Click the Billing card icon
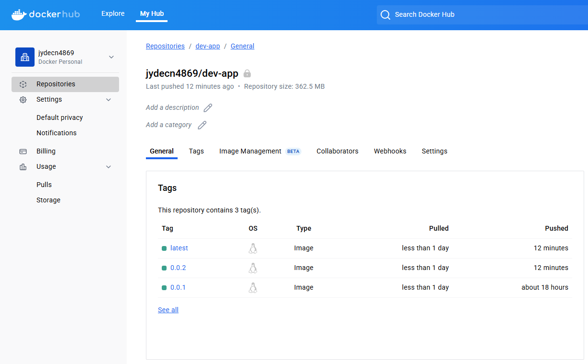The height and width of the screenshot is (364, 588). (x=23, y=152)
